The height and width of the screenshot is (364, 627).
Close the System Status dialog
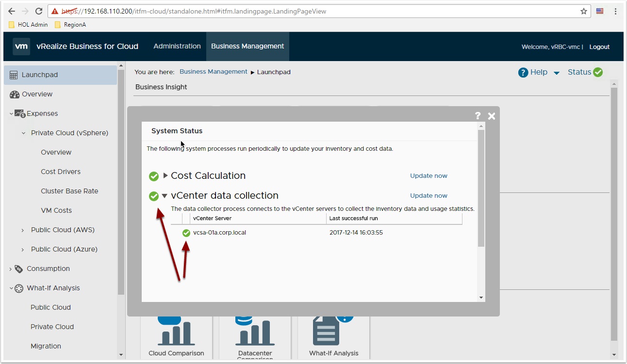click(x=492, y=116)
